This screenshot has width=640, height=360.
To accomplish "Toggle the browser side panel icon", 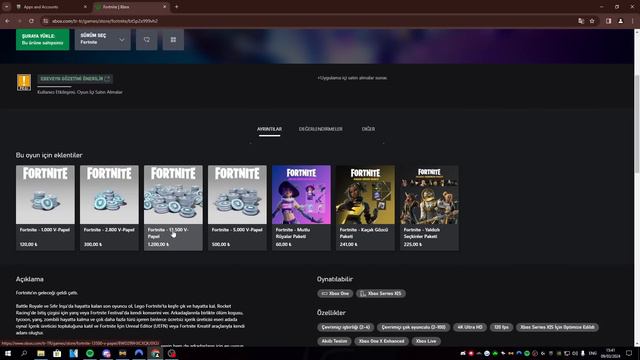I will pyautogui.click(x=608, y=21).
